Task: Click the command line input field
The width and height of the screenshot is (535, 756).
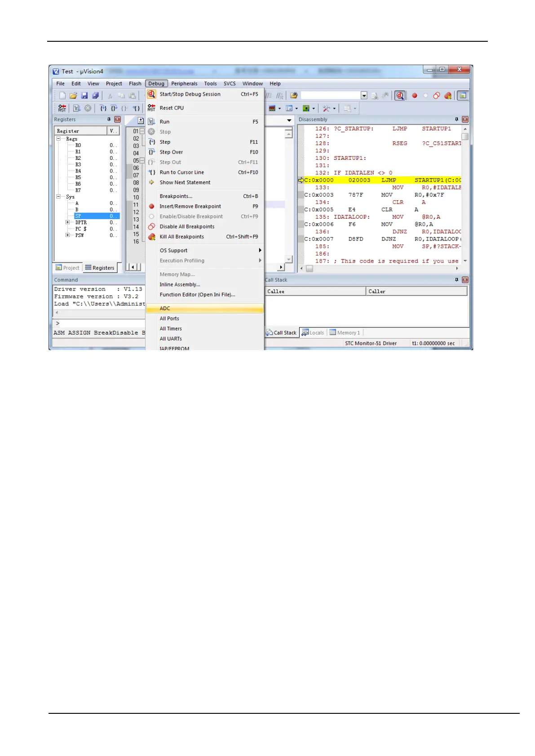Action: [x=103, y=323]
